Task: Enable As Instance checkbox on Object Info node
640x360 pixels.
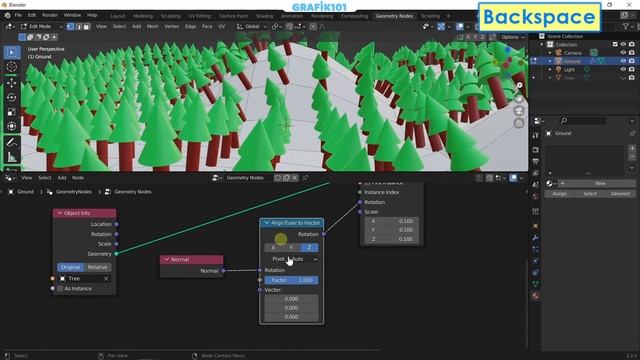Action: tap(60, 289)
